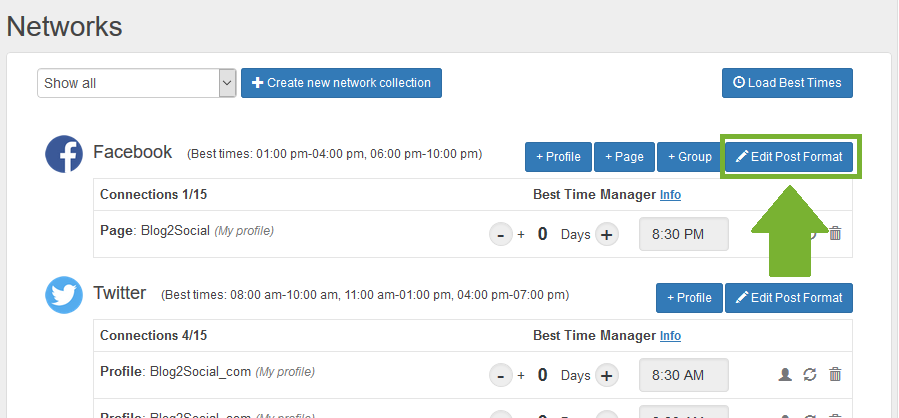The width and height of the screenshot is (899, 418).
Task: Add a Facebook Page connection
Action: click(x=624, y=157)
